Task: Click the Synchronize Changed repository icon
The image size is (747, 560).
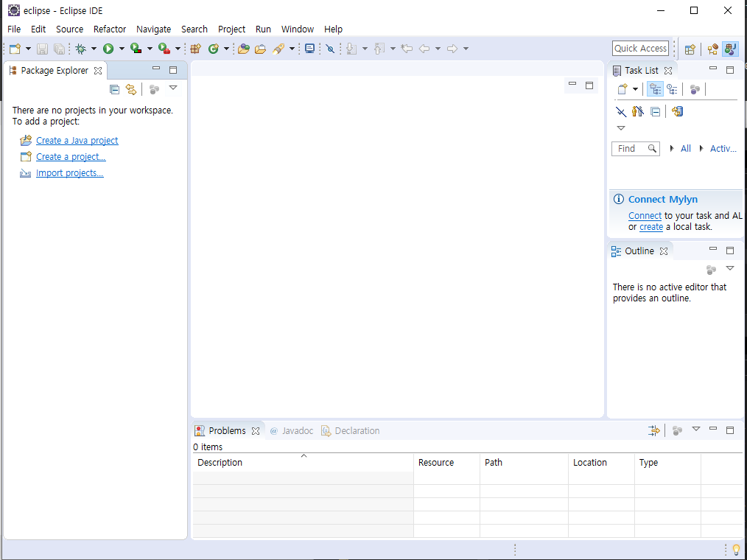Action: pos(678,112)
